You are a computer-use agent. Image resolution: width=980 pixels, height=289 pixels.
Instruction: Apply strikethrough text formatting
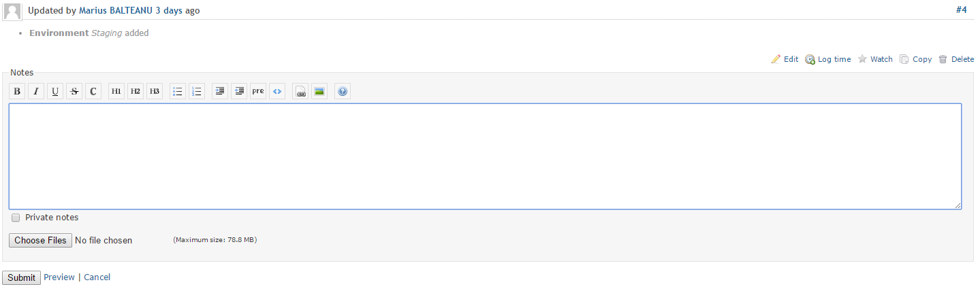[74, 91]
